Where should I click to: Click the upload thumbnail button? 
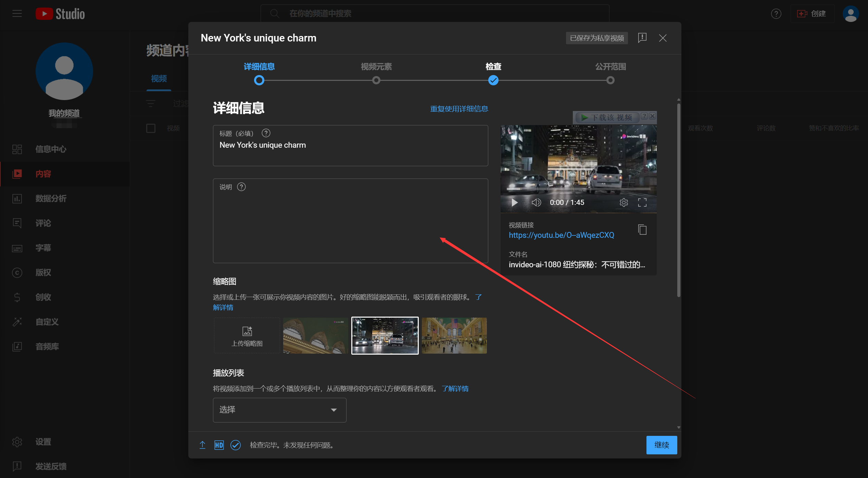point(247,335)
